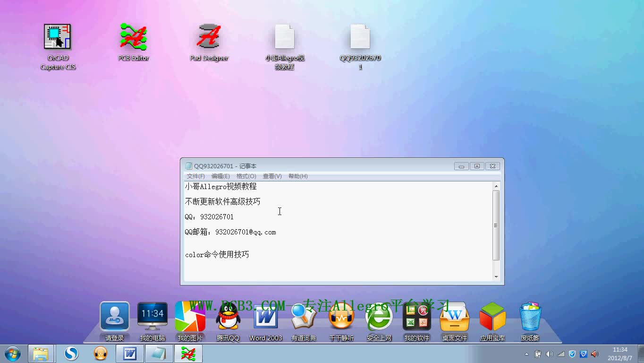Open OrCAD Capture CIS desktop shortcut

click(58, 46)
